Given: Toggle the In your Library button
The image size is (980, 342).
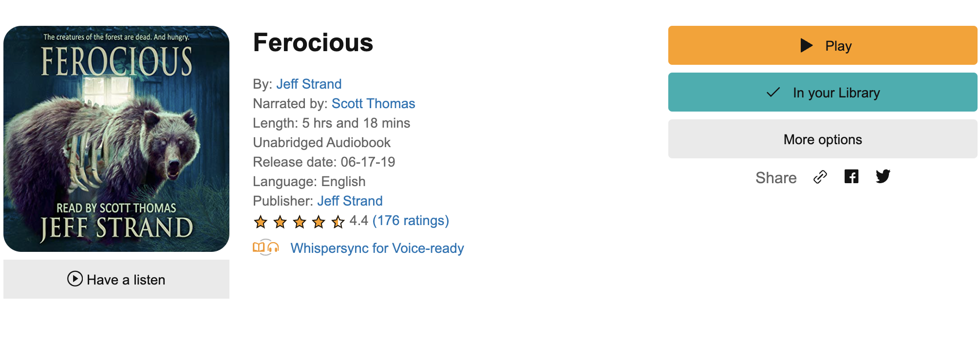Looking at the screenshot, I should [822, 92].
